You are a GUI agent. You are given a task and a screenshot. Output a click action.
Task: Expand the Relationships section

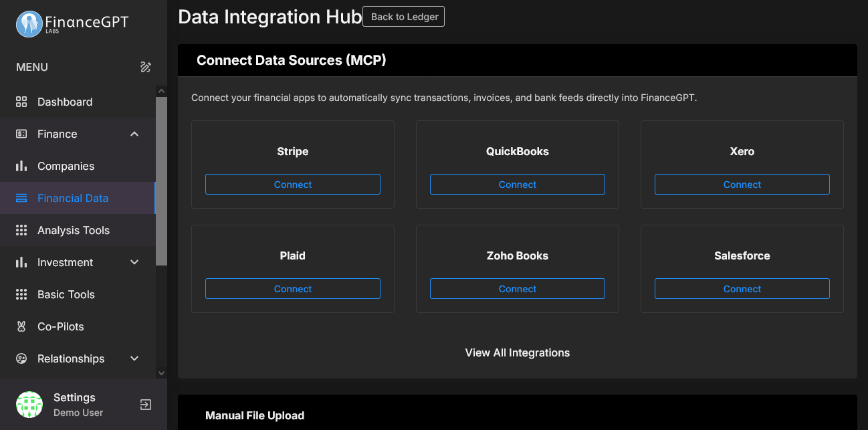click(134, 358)
